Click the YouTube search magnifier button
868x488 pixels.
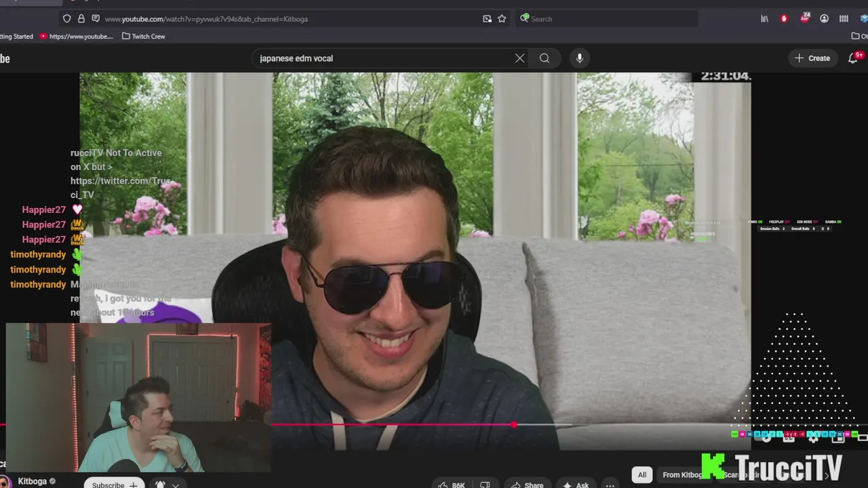(545, 58)
